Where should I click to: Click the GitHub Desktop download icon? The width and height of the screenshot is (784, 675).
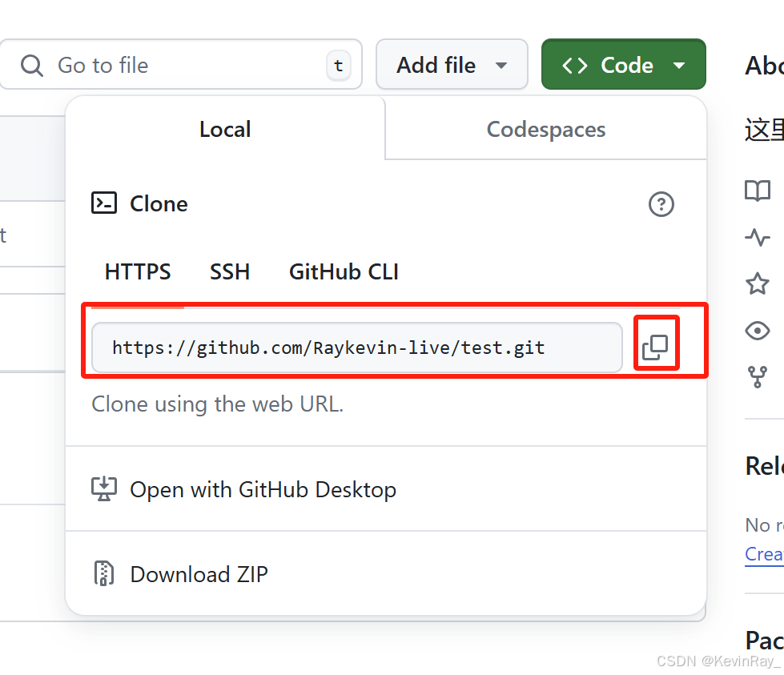pos(104,489)
